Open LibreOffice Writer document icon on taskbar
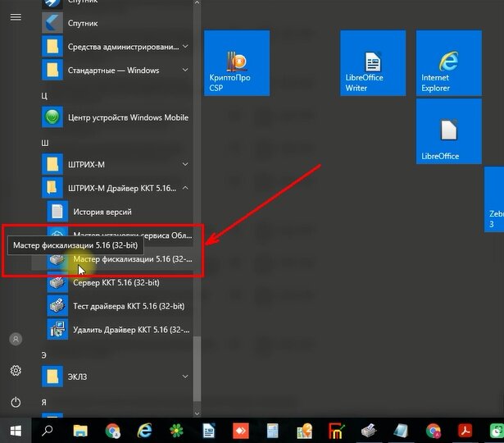504x443 pixels. (x=209, y=431)
